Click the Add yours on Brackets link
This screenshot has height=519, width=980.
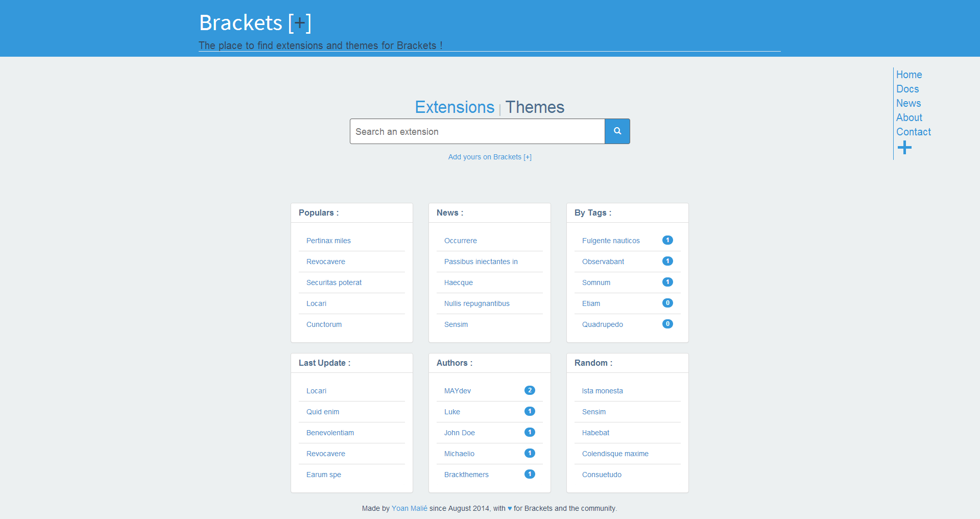489,157
